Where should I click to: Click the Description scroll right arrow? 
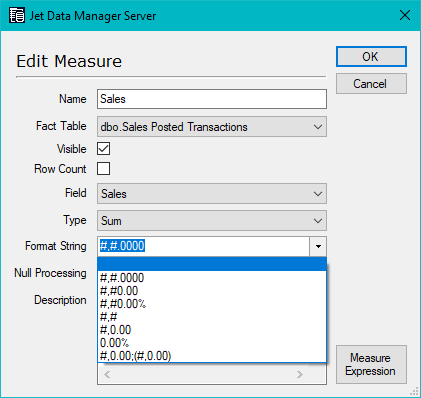300,374
